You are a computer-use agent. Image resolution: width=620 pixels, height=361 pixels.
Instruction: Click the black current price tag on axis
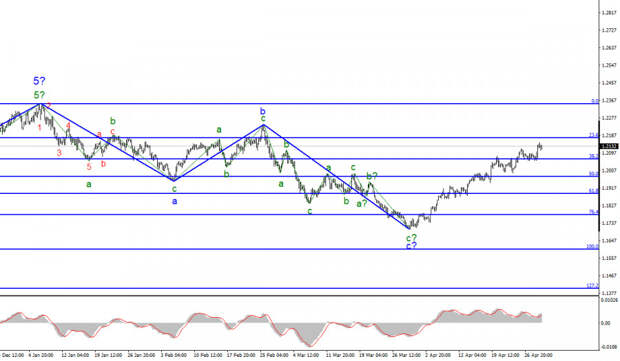[609, 146]
